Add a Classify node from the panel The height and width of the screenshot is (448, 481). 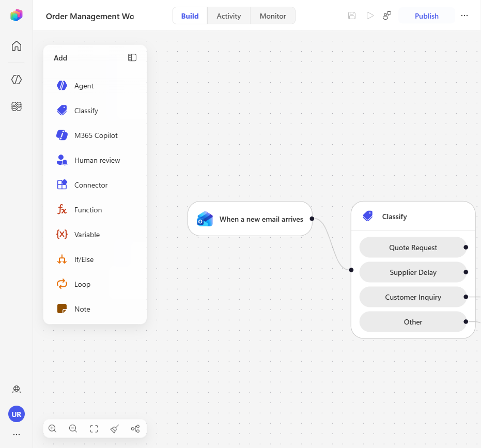(95, 111)
